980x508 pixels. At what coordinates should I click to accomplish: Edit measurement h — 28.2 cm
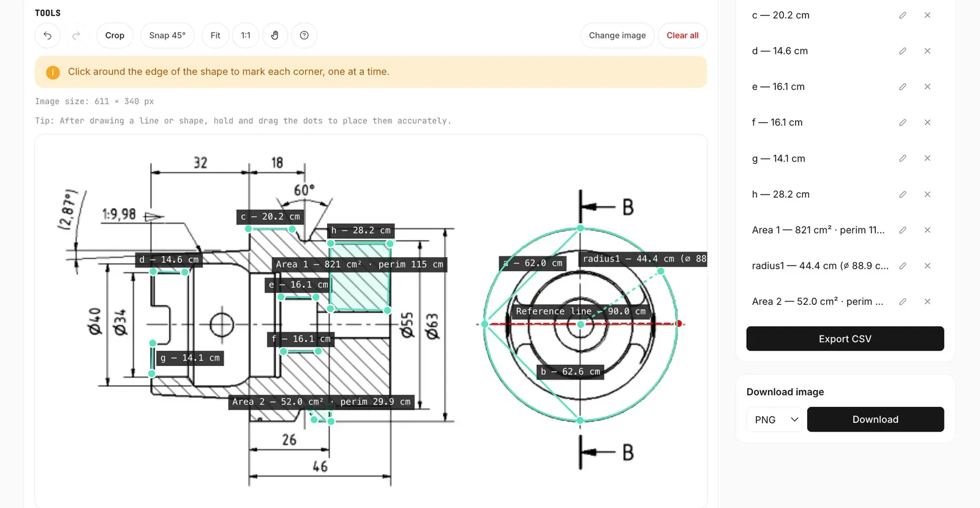903,195
